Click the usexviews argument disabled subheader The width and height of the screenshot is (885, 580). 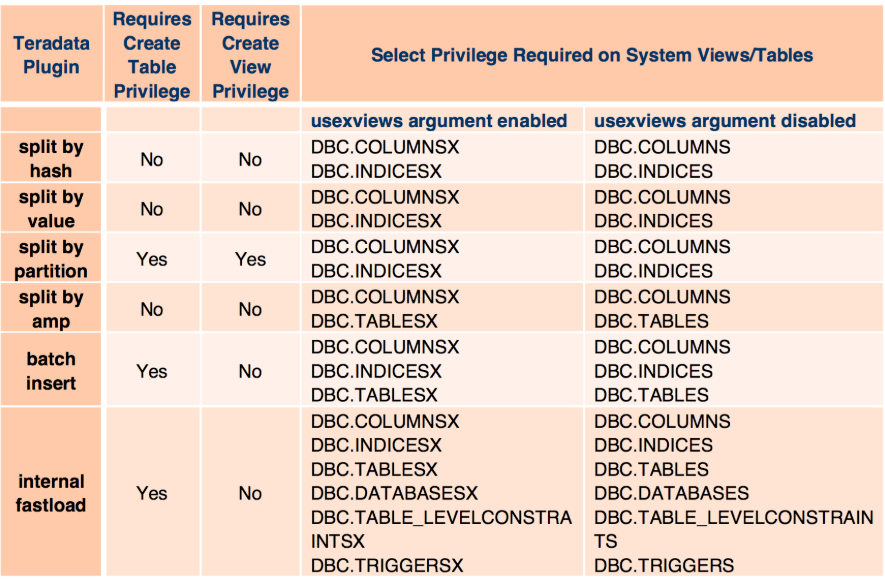pyautogui.click(x=725, y=121)
